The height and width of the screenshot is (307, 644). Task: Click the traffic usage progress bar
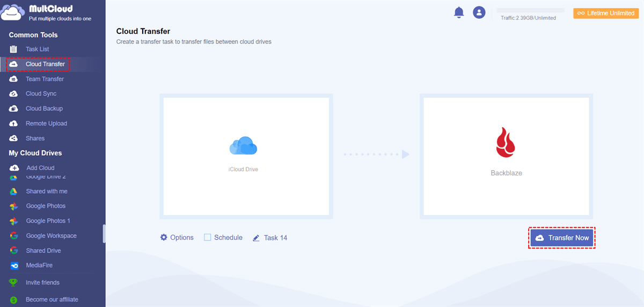(530, 10)
